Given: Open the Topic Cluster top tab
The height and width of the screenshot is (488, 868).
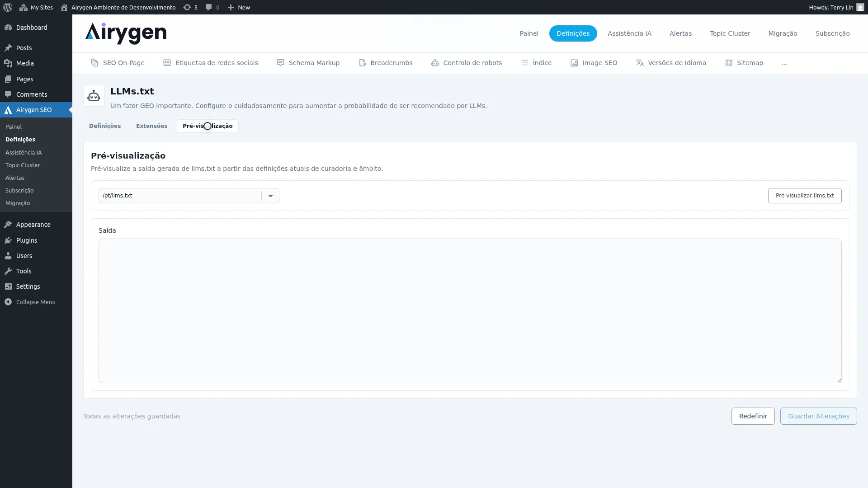Looking at the screenshot, I should [730, 33].
